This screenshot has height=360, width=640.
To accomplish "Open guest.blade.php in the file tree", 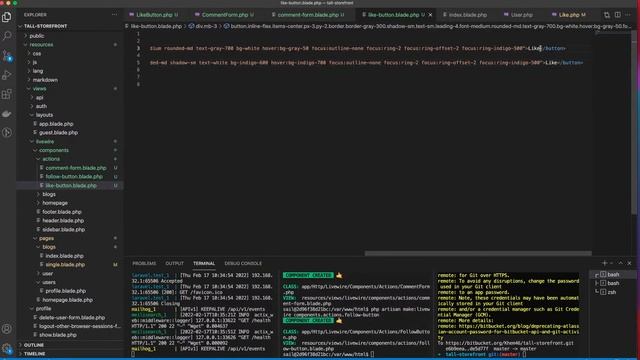I will pyautogui.click(x=58, y=133).
